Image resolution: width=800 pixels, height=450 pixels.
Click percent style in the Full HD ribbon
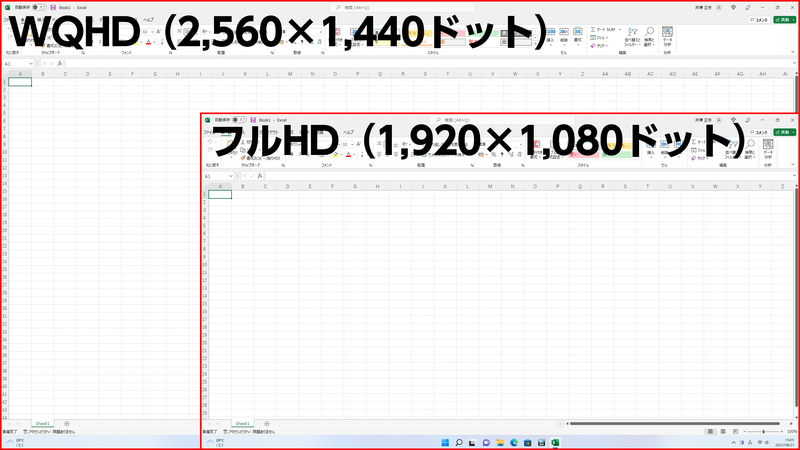pyautogui.click(x=493, y=155)
